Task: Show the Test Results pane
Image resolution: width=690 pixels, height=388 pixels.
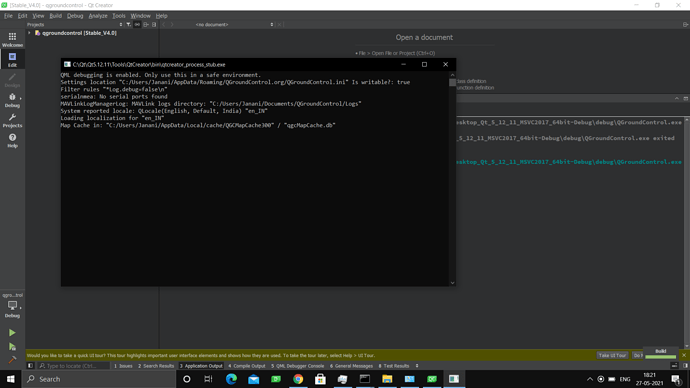Action: pyautogui.click(x=394, y=366)
